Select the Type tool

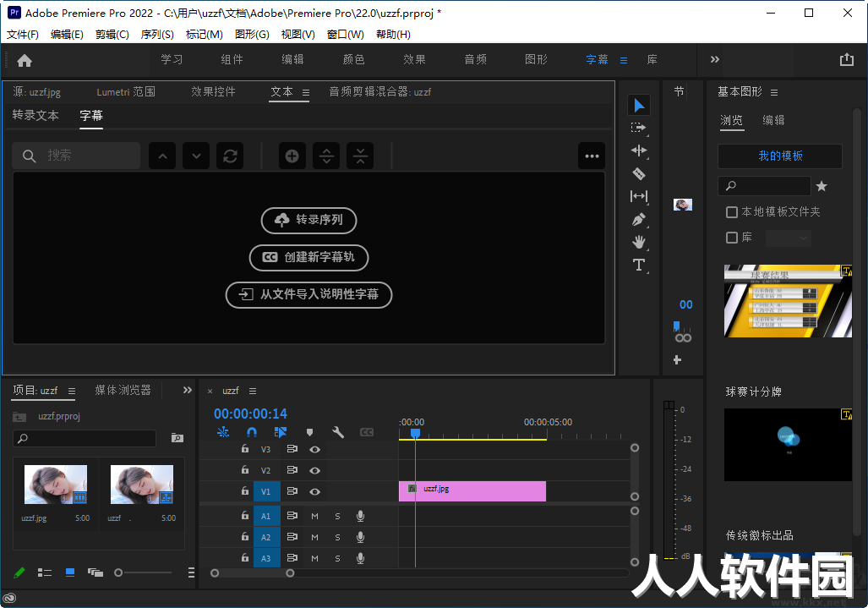[x=639, y=265]
